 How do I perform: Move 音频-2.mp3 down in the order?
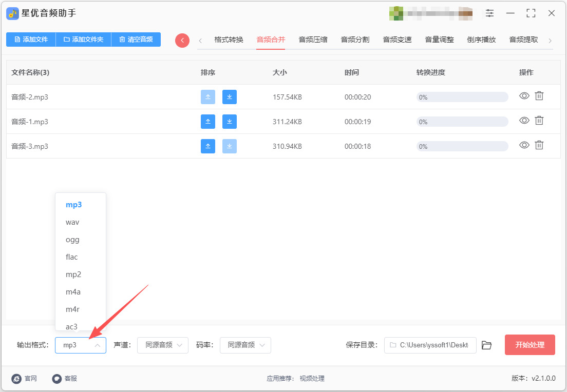coord(229,97)
